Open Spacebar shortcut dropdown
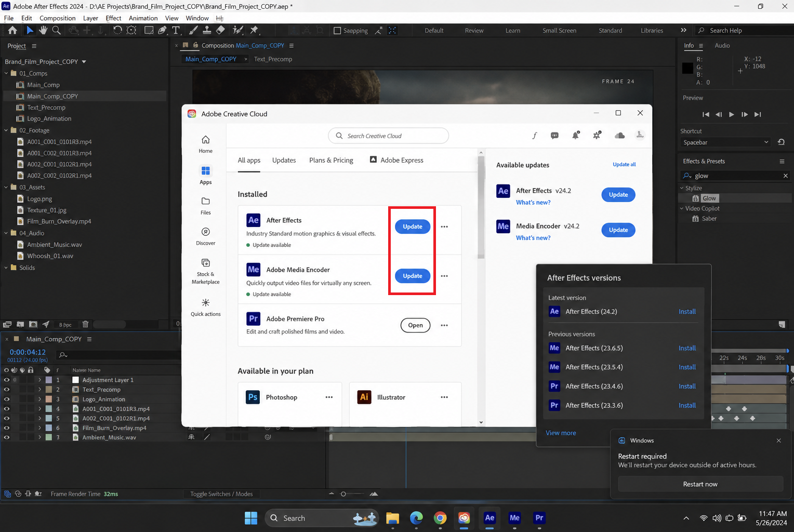 [726, 142]
